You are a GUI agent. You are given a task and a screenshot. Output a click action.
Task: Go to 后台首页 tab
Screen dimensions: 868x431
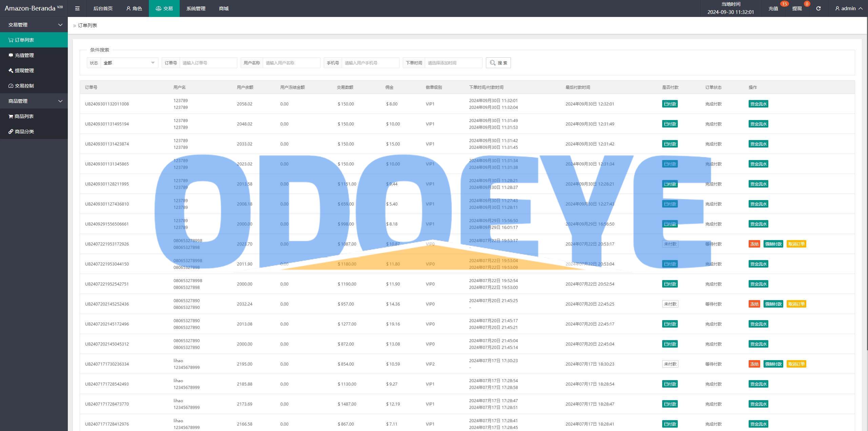coord(103,8)
